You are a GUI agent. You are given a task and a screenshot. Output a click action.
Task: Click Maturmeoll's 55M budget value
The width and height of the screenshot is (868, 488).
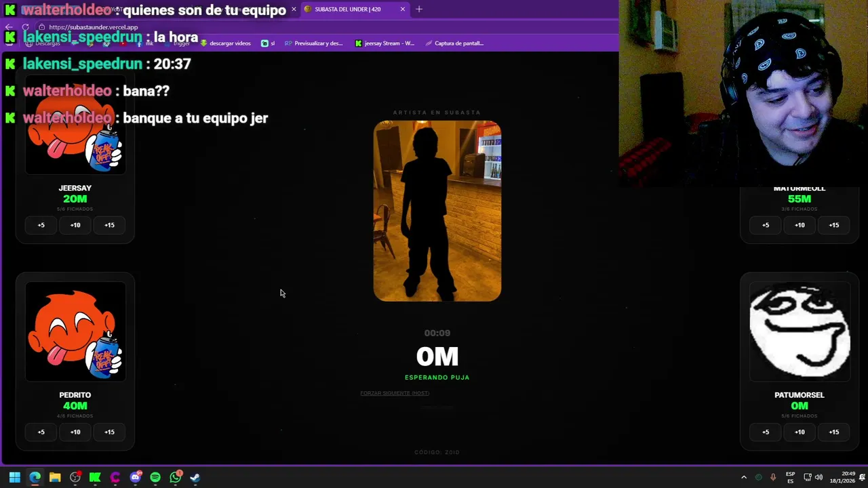[800, 199]
